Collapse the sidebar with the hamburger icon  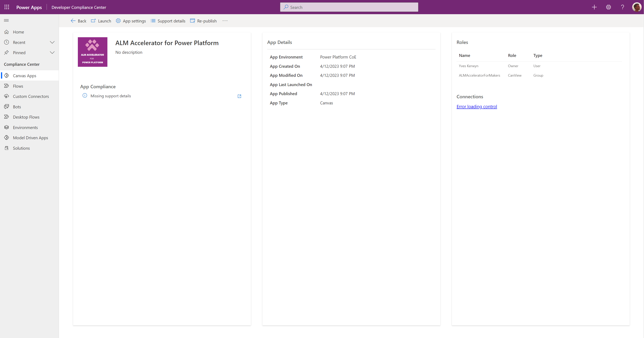point(6,20)
